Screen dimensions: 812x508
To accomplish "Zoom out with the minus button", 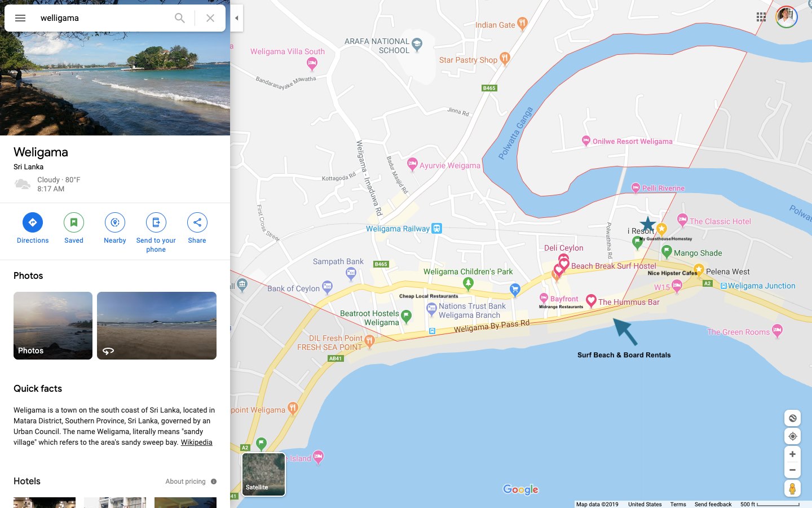I will point(792,470).
